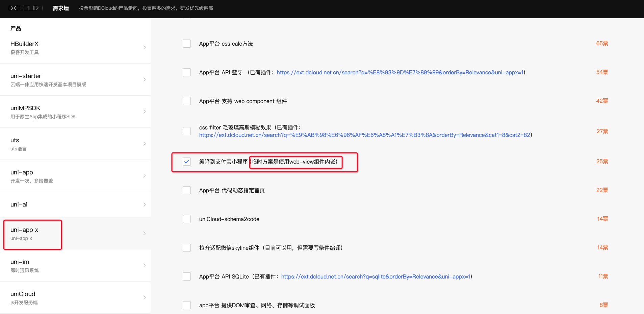Select uni-ai product in sidebar
The width and height of the screenshot is (644, 314).
75,204
